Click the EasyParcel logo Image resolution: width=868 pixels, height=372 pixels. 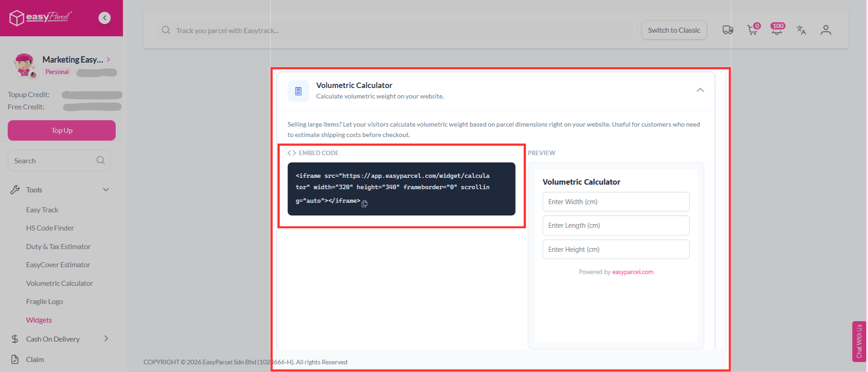[41, 18]
